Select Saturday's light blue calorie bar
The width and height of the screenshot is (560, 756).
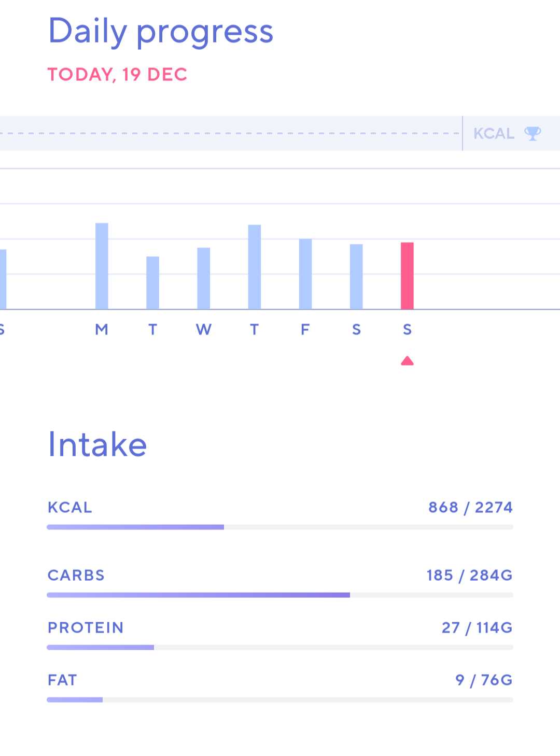(356, 276)
